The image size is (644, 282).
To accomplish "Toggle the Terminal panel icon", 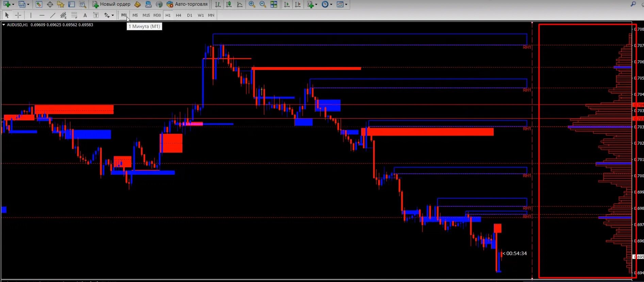I will (71, 4).
